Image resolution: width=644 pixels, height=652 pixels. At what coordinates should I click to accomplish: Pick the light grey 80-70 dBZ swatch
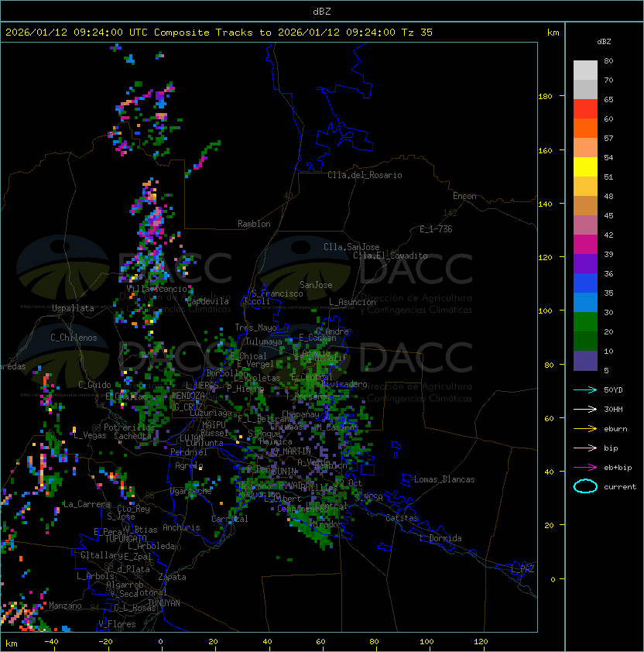[585, 70]
